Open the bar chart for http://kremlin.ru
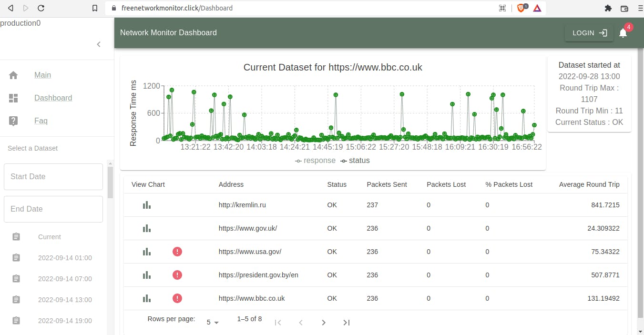 coord(146,205)
